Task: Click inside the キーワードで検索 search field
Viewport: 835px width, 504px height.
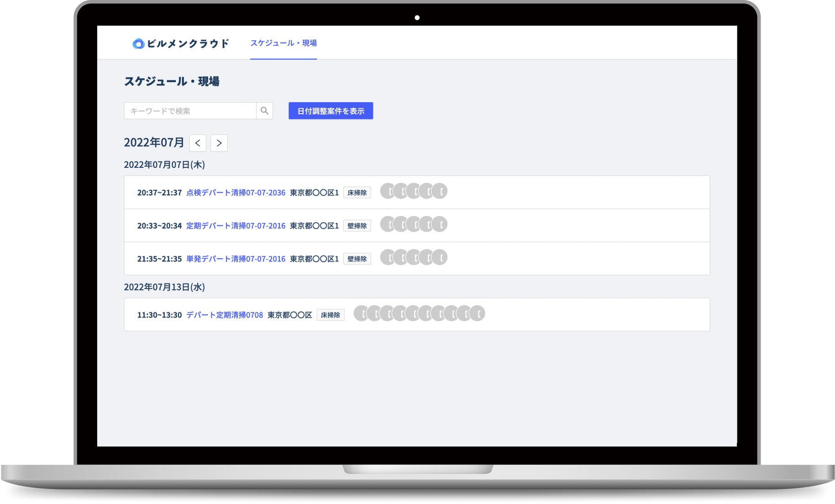Action: click(x=189, y=110)
